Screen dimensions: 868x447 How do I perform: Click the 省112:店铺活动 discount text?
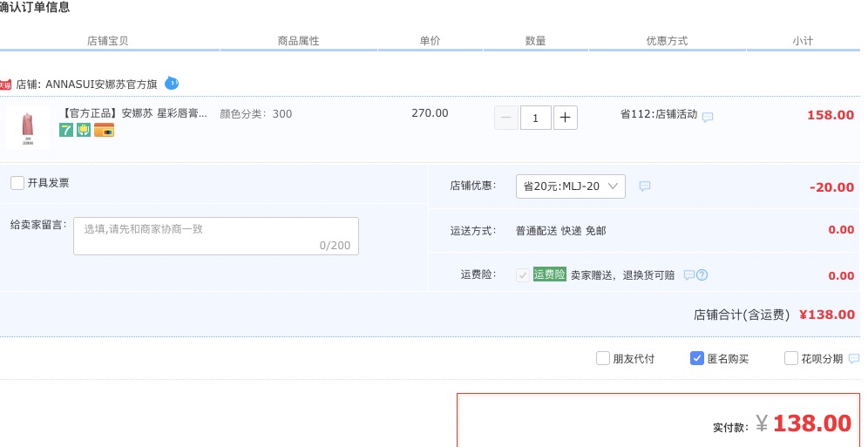659,114
